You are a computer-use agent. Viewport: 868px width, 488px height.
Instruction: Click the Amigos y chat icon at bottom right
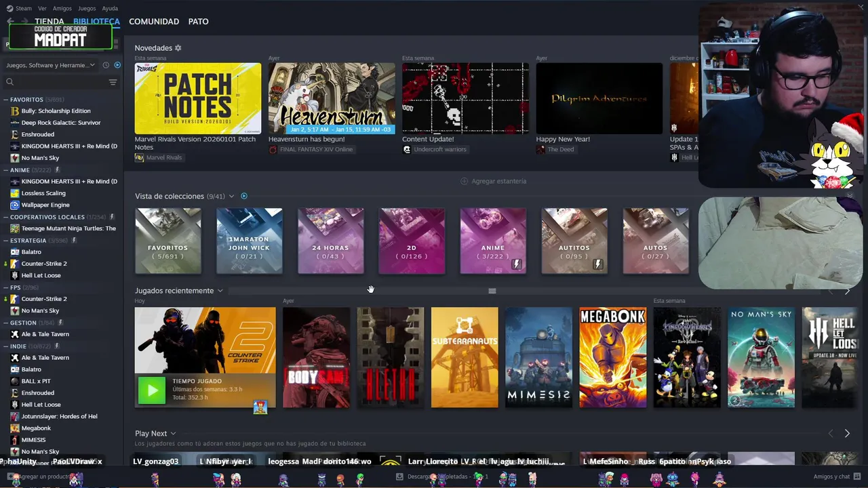[857, 476]
